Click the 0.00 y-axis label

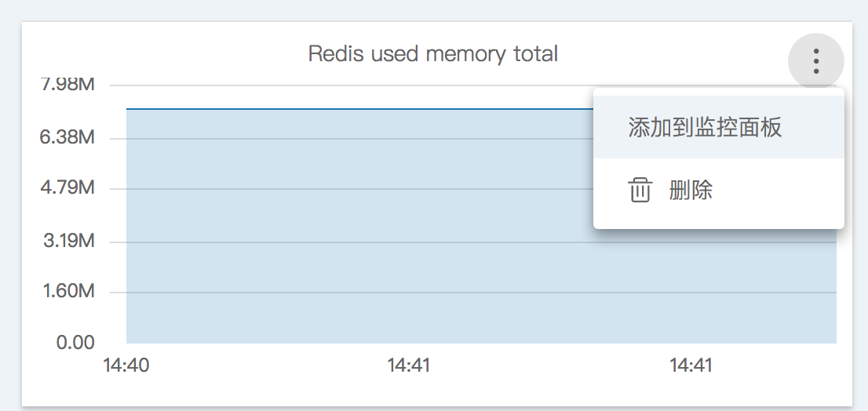[x=76, y=342]
